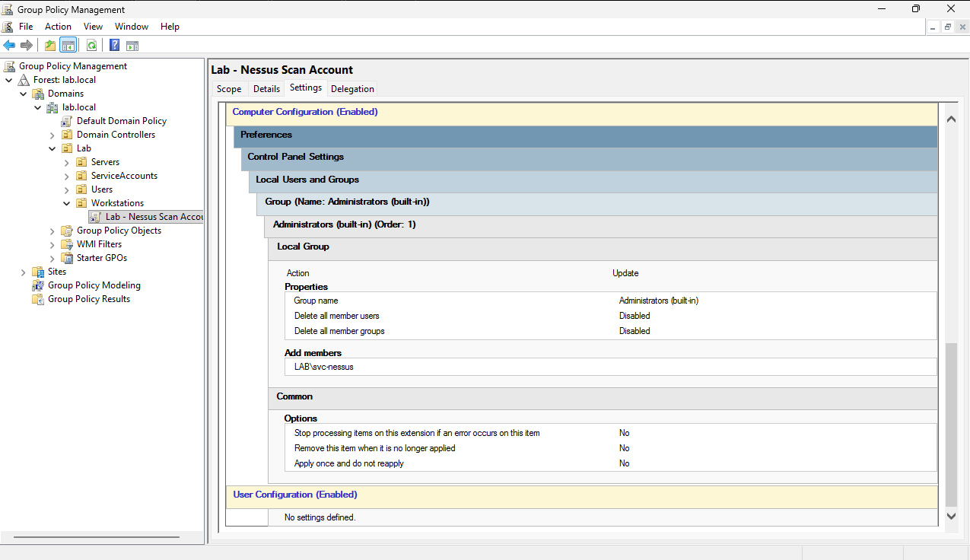
Task: Click the Workstations OU icon
Action: [x=81, y=203]
